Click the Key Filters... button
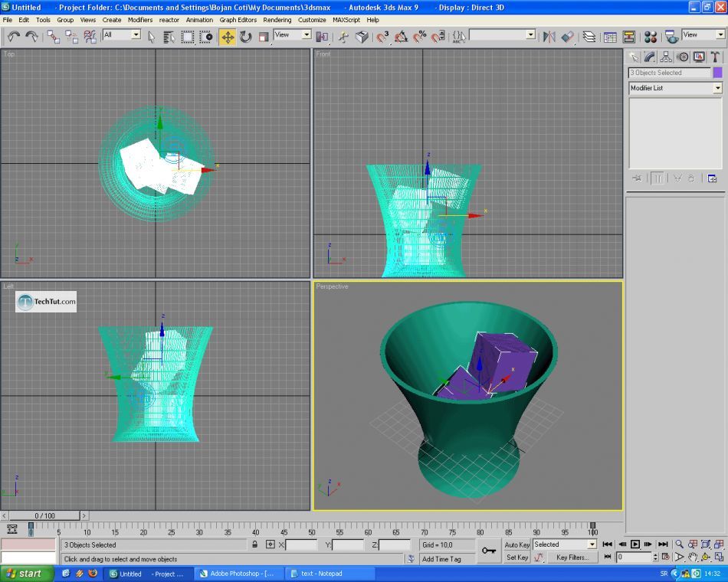728x582 pixels. pos(572,557)
